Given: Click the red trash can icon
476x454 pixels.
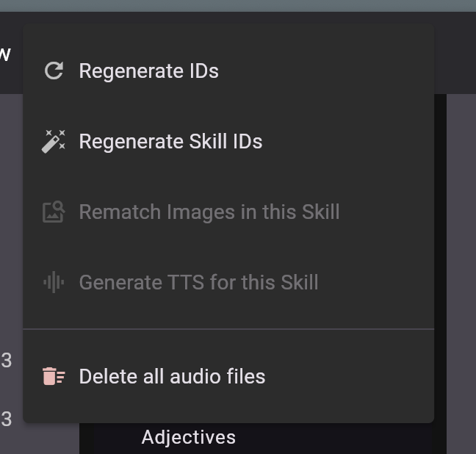Looking at the screenshot, I should click(54, 376).
